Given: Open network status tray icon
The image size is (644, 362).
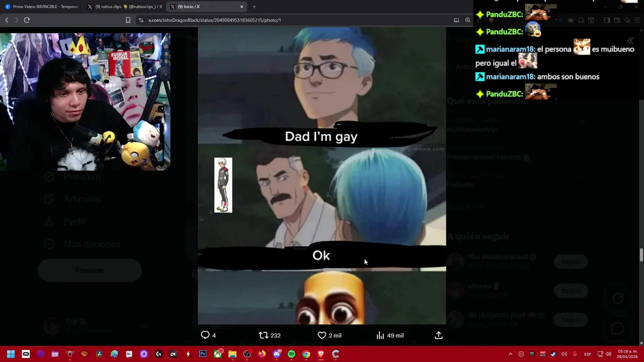Looking at the screenshot, I should pyautogui.click(x=600, y=354).
